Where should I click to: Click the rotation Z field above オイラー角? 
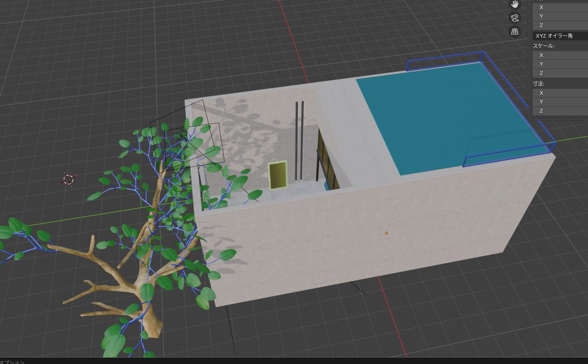click(x=560, y=25)
